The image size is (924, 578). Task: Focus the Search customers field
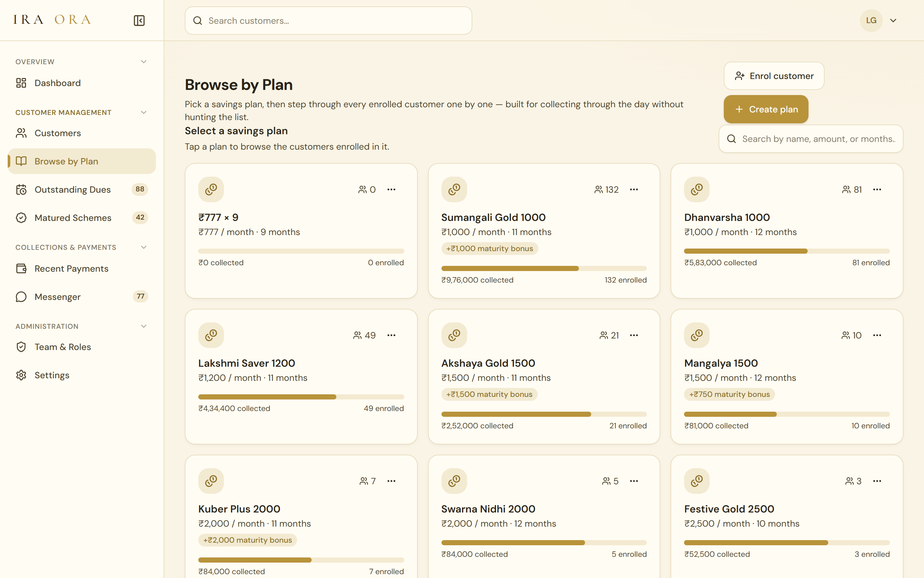[328, 21]
